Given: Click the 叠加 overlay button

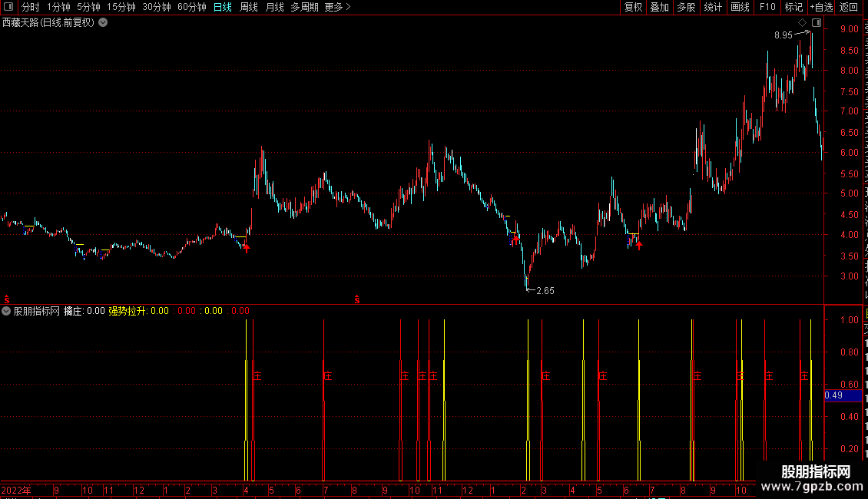Looking at the screenshot, I should pyautogui.click(x=660, y=7).
